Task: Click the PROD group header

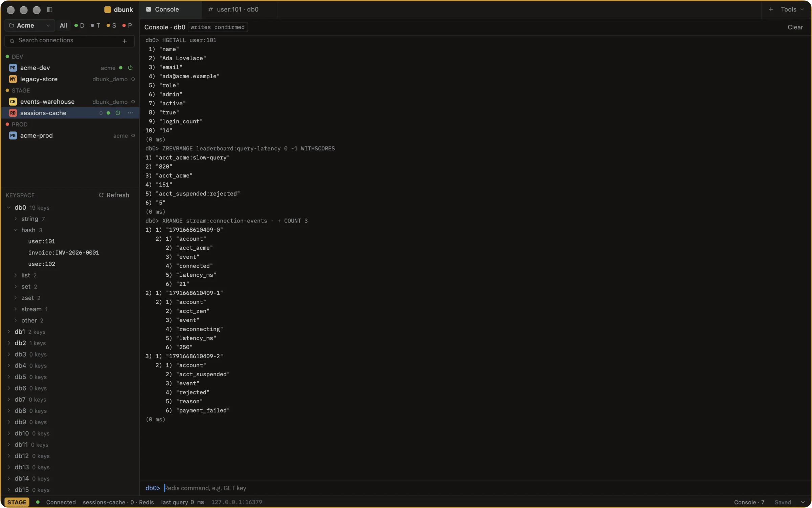Action: tap(17, 124)
